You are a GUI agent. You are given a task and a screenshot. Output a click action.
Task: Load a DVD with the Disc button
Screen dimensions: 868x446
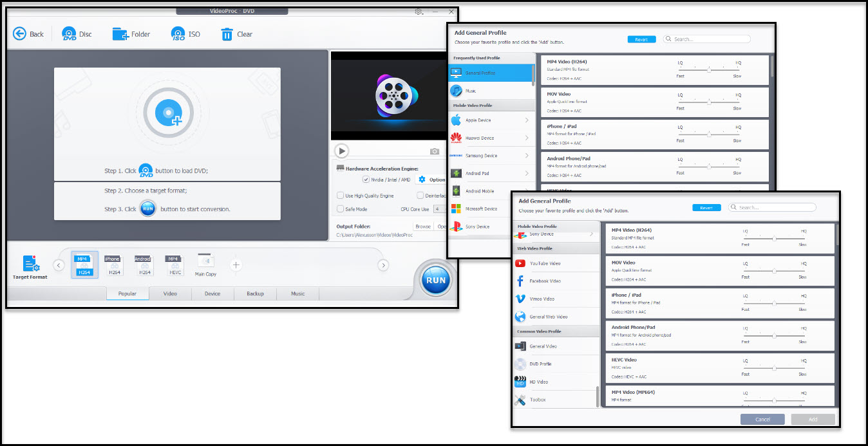(77, 34)
